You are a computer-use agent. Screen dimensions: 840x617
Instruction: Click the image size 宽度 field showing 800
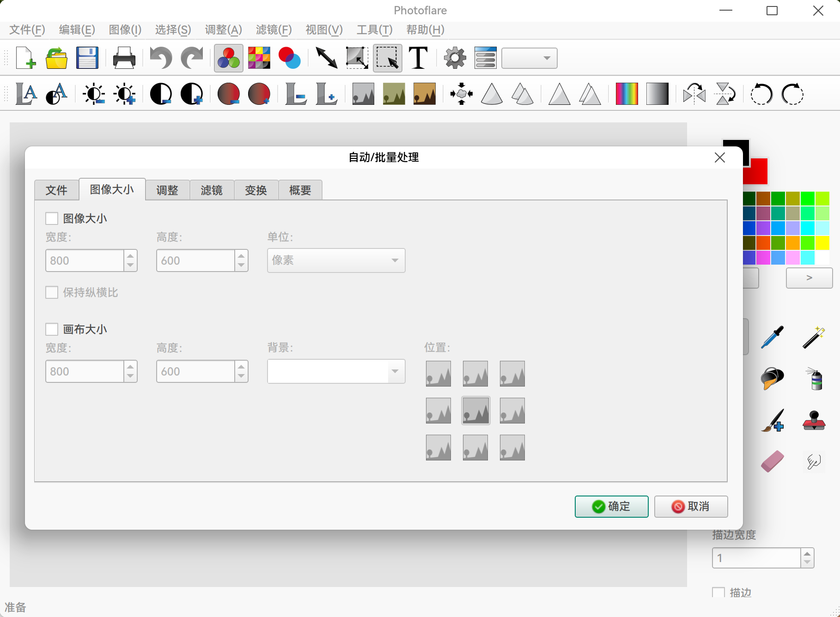85,260
